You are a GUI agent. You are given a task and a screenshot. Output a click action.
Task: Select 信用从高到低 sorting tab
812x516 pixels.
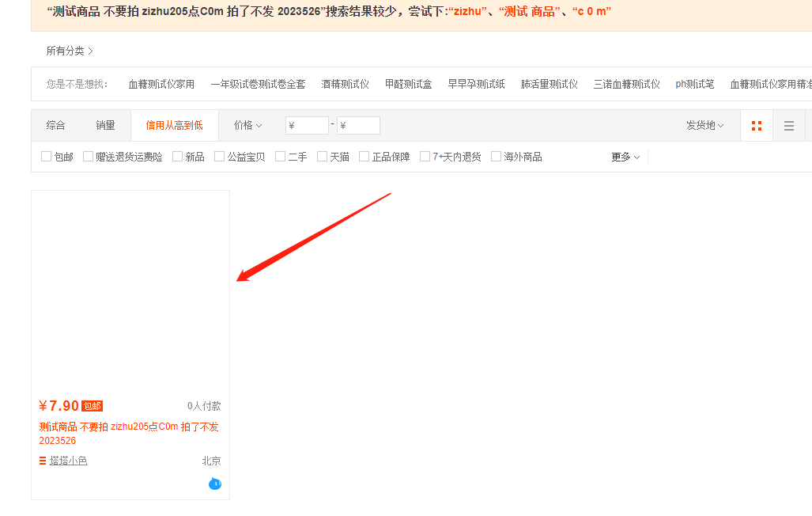pos(174,125)
